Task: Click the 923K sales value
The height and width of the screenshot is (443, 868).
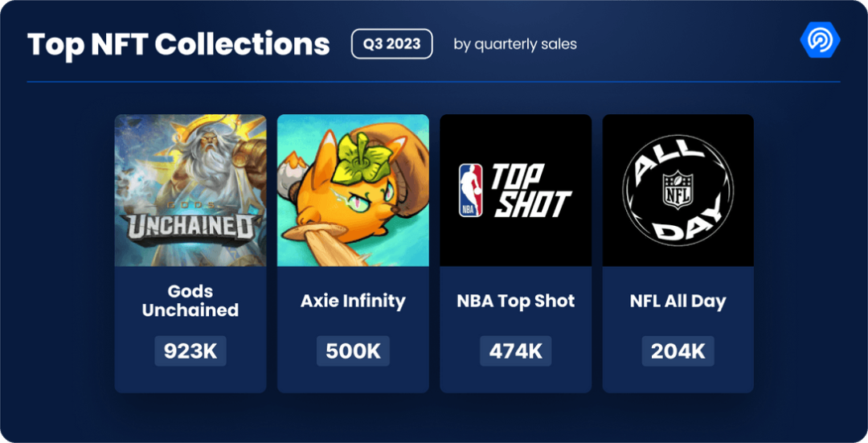Action: [x=190, y=351]
